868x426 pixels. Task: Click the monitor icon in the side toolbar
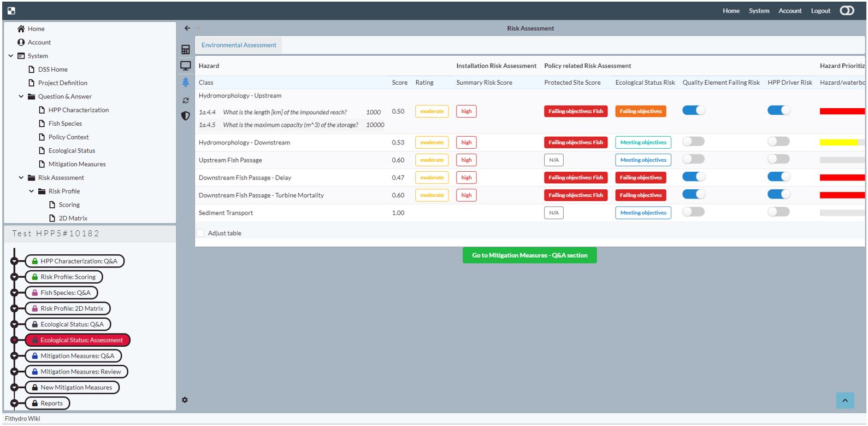pyautogui.click(x=186, y=66)
